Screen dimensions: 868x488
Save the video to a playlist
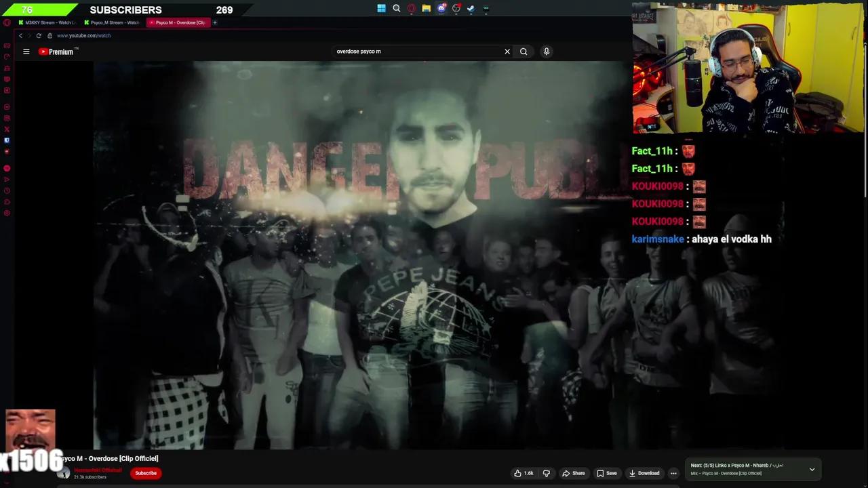(x=606, y=473)
